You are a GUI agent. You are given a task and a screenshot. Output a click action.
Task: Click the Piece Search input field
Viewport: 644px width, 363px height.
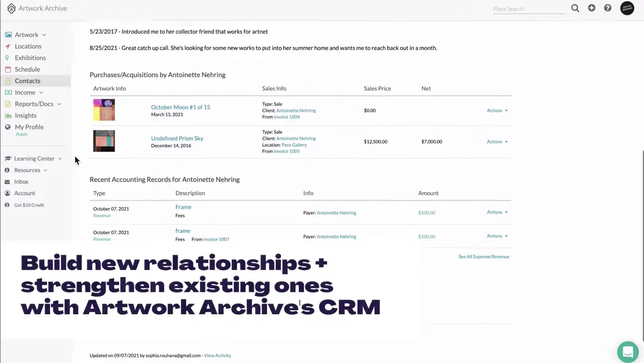pos(529,9)
